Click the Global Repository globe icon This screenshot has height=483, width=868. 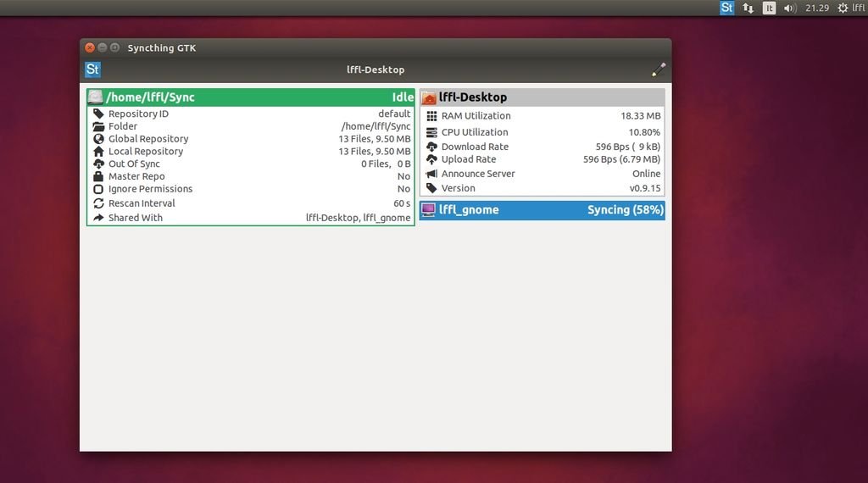point(98,139)
